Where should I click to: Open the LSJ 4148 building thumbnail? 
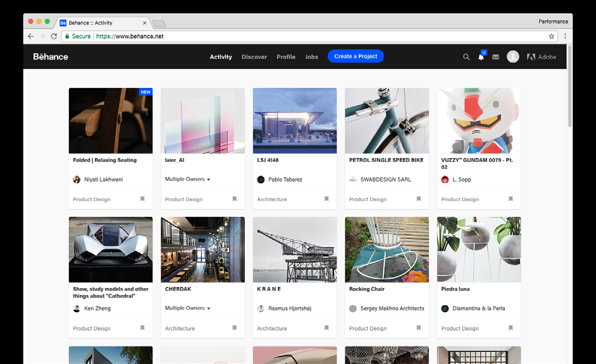point(295,121)
